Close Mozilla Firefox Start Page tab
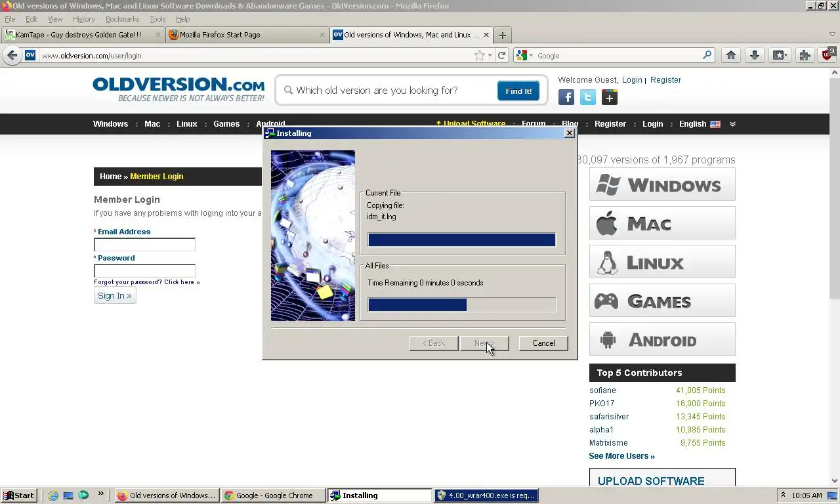Image resolution: width=840 pixels, height=504 pixels. [x=322, y=35]
